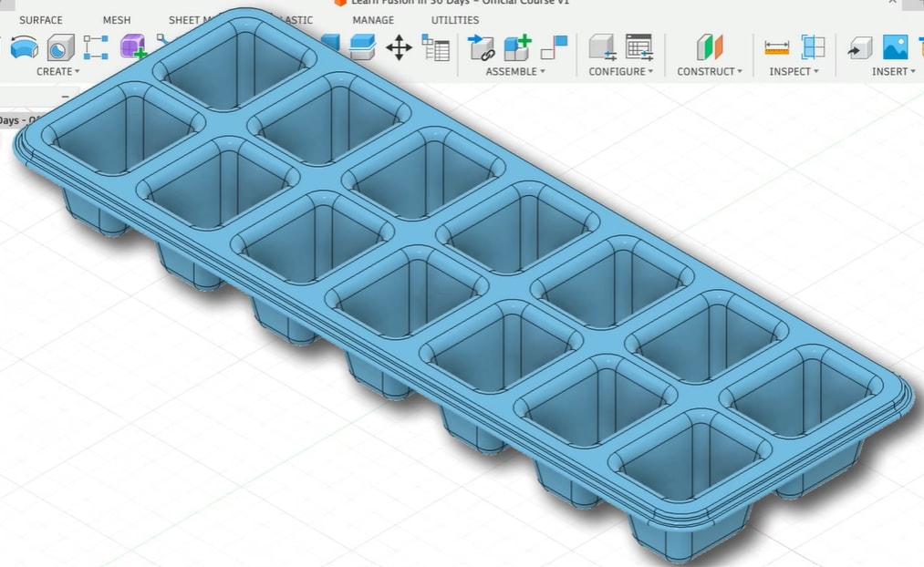The height and width of the screenshot is (567, 924).
Task: Open the Change Parameters table icon
Action: click(x=435, y=47)
